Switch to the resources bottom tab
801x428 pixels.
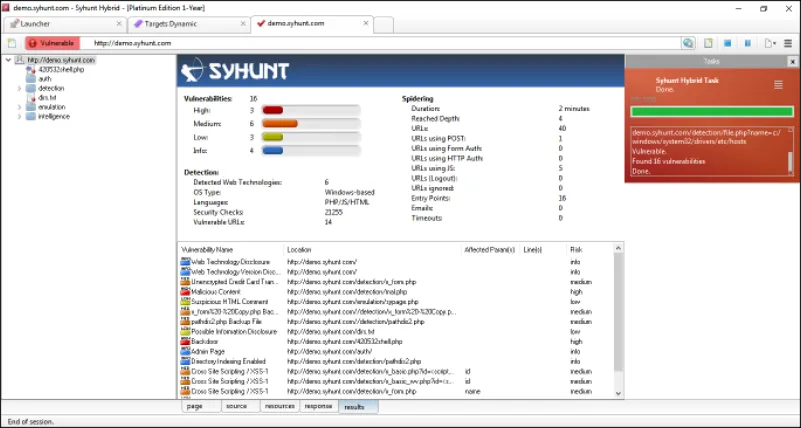[280, 407]
